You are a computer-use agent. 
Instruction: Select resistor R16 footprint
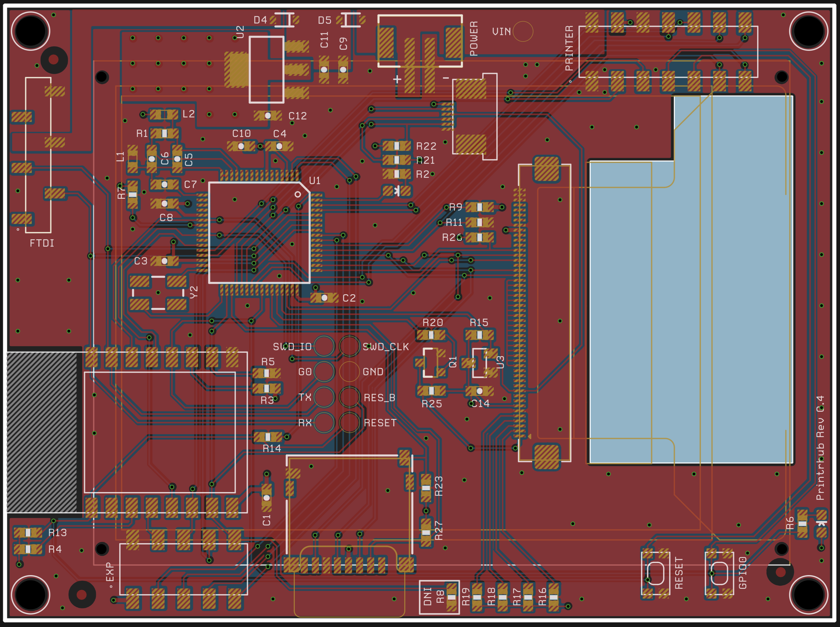pyautogui.click(x=553, y=597)
